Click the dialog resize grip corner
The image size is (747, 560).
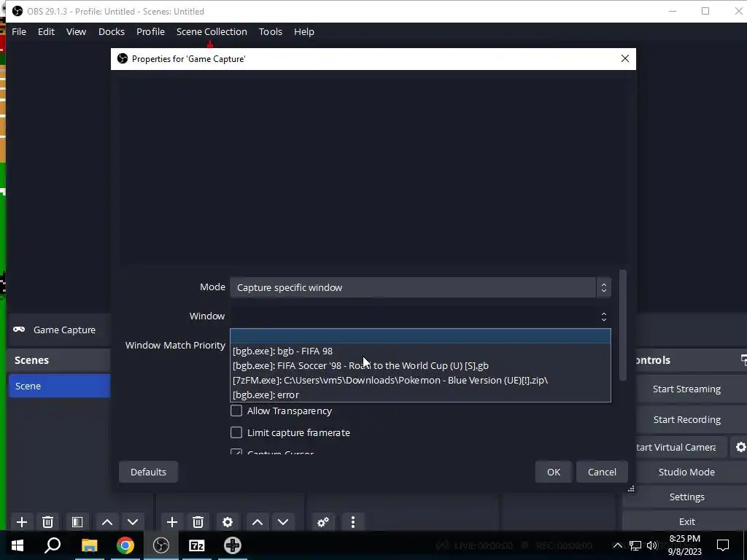pos(631,489)
